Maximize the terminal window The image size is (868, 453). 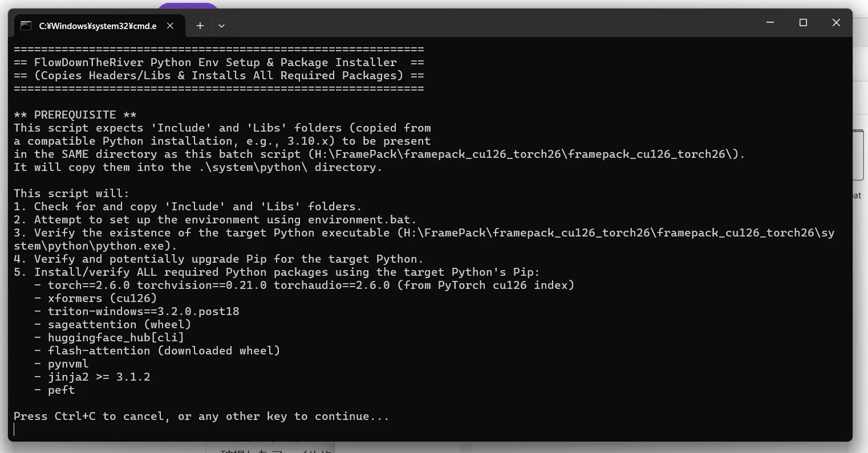click(x=803, y=23)
